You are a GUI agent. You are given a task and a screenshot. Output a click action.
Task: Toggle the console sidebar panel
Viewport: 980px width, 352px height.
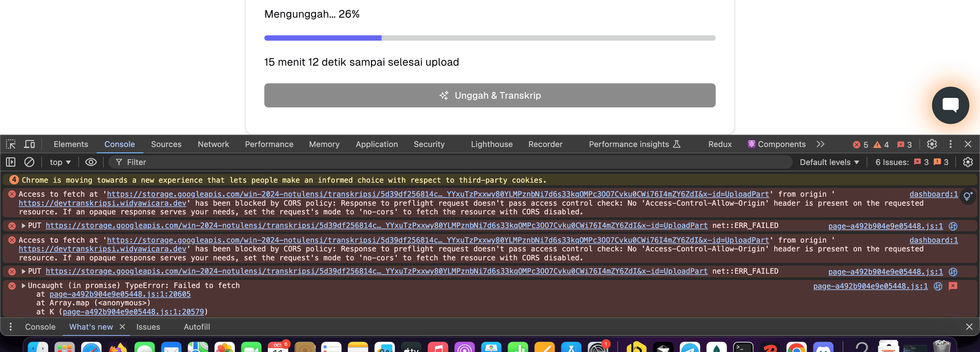pyautogui.click(x=11, y=162)
